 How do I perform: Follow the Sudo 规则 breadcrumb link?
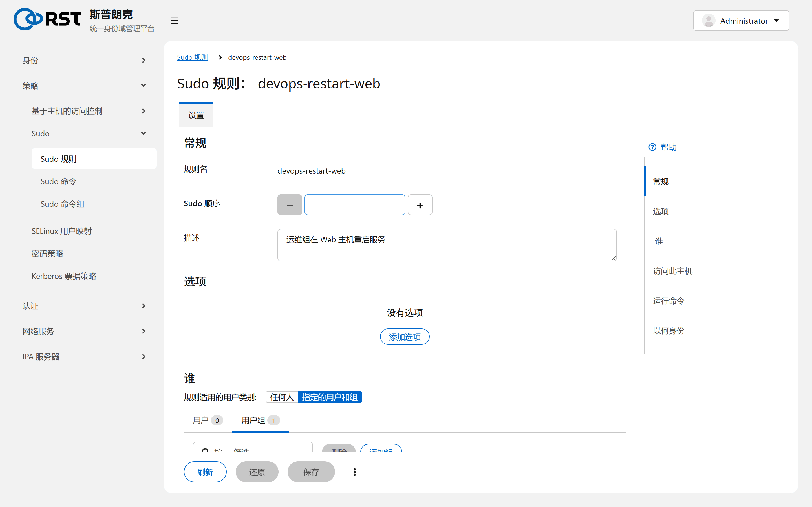click(192, 57)
